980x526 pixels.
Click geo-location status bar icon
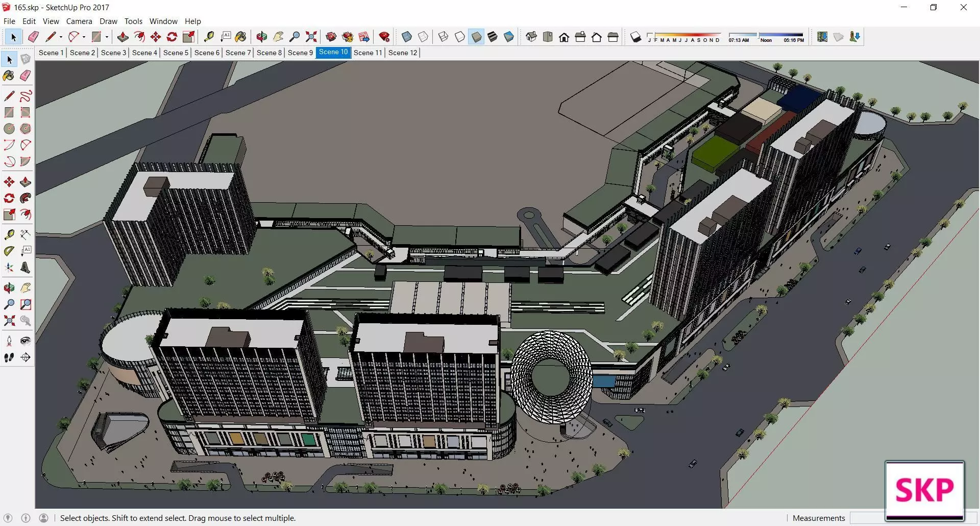(8, 518)
